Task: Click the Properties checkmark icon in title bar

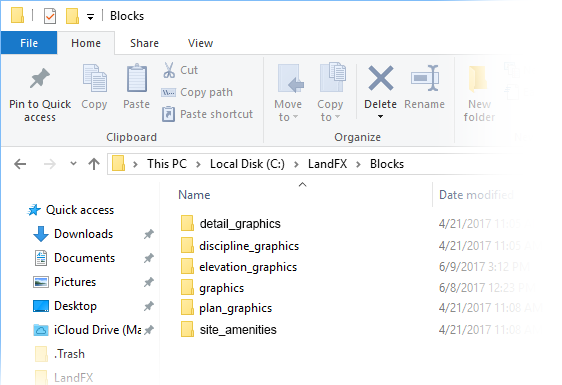Action: (x=50, y=16)
